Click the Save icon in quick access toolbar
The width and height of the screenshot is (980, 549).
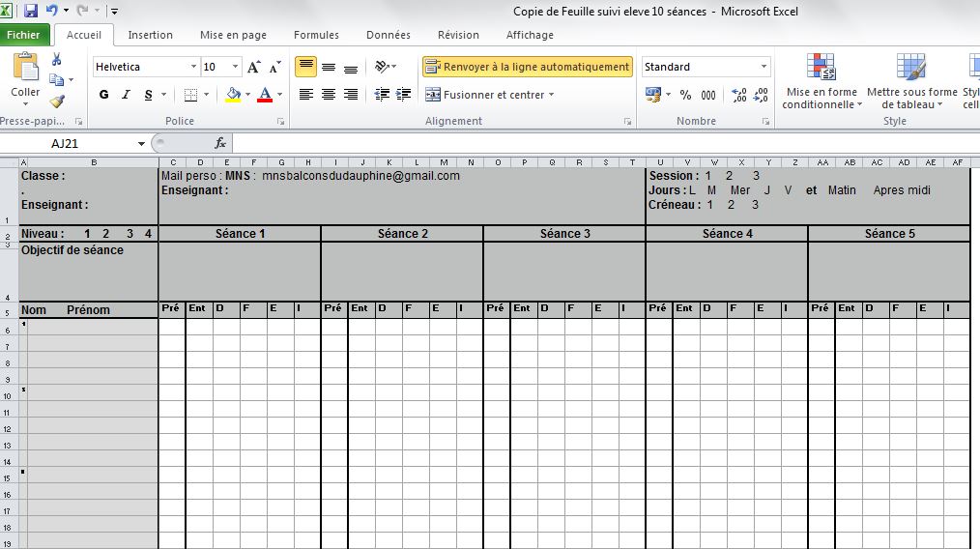[x=30, y=11]
